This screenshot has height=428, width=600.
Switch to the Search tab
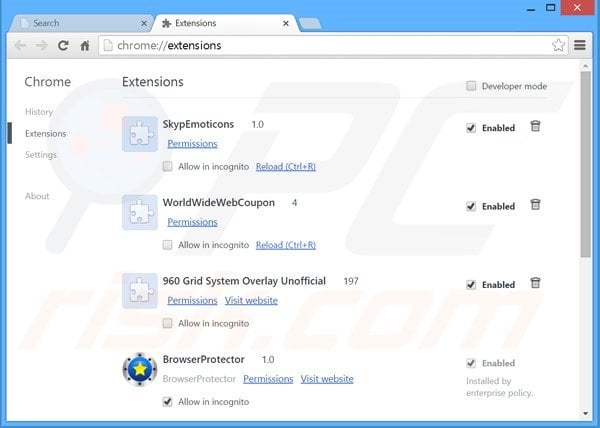point(81,23)
